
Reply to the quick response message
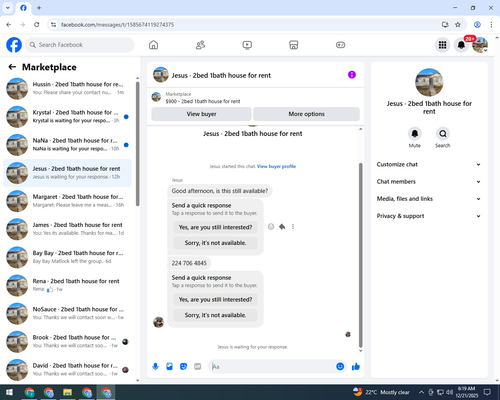[282, 227]
